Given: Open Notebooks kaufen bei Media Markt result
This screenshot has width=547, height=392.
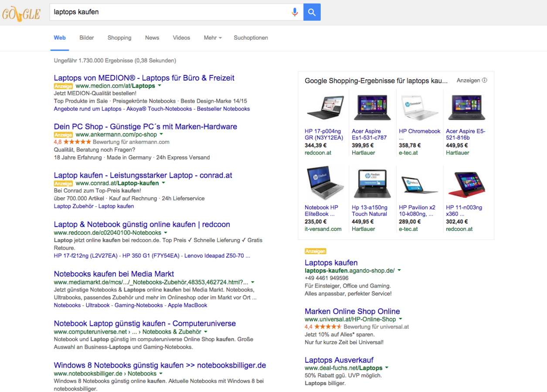Looking at the screenshot, I should [x=114, y=274].
